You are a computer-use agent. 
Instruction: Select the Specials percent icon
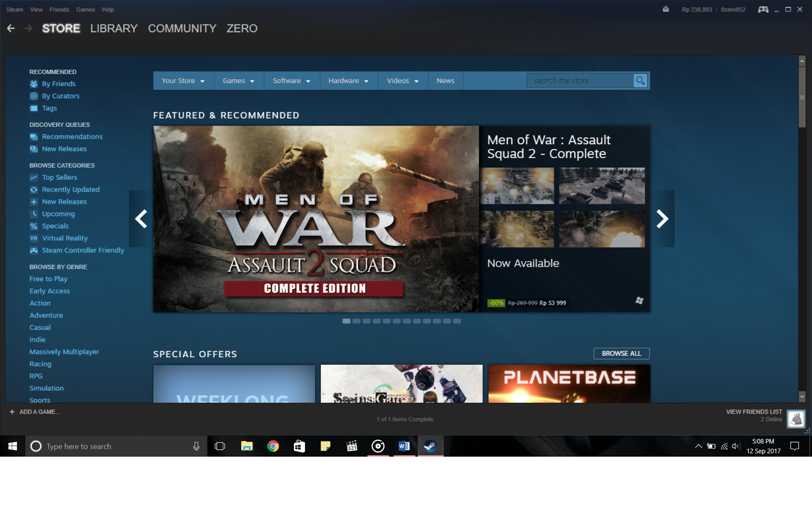(x=33, y=226)
